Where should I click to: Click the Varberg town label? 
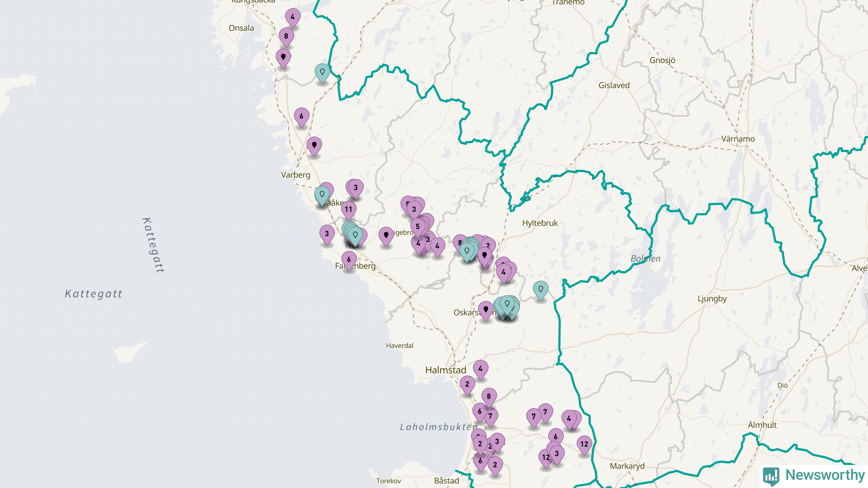click(x=296, y=175)
